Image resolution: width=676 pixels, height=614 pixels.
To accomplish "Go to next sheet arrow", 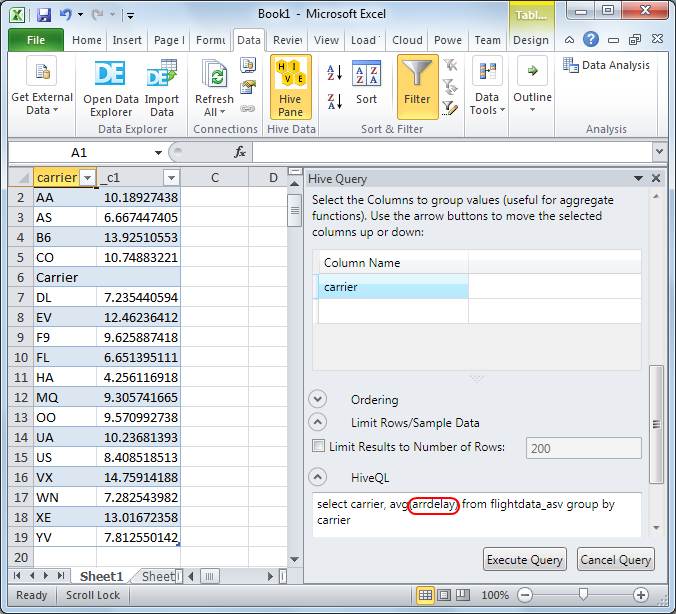I will [x=46, y=576].
